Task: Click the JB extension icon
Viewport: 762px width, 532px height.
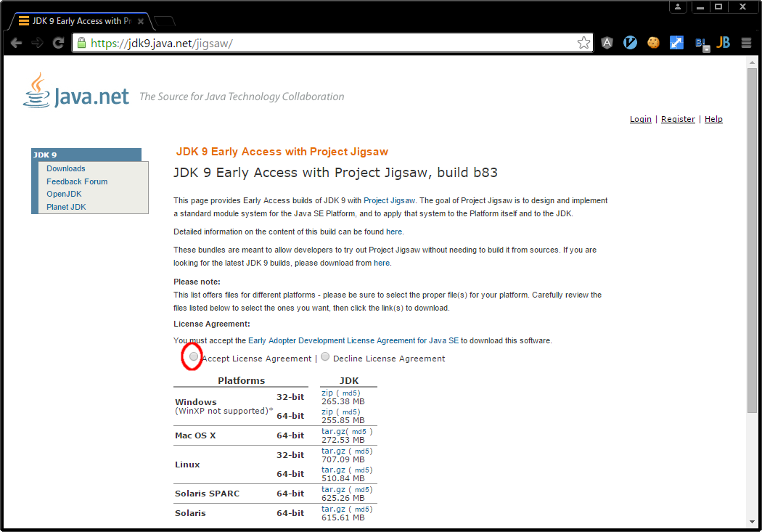Action: point(723,42)
